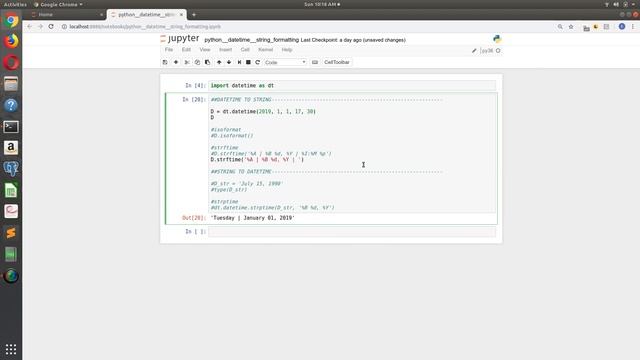Open the File menu
The image size is (640, 360).
[169, 50]
